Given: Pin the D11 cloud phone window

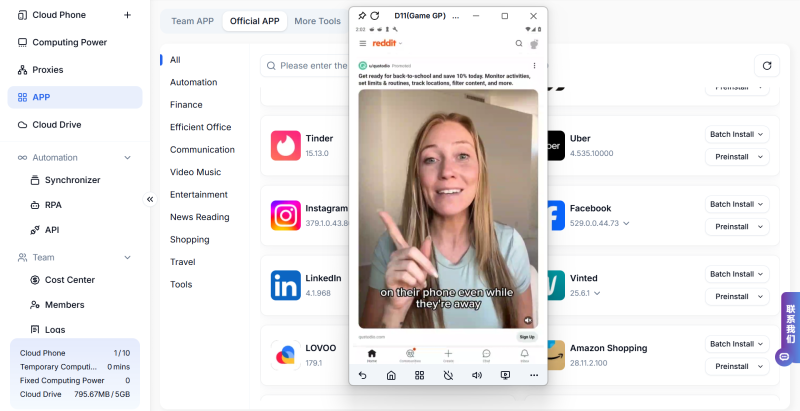Looking at the screenshot, I should 362,16.
